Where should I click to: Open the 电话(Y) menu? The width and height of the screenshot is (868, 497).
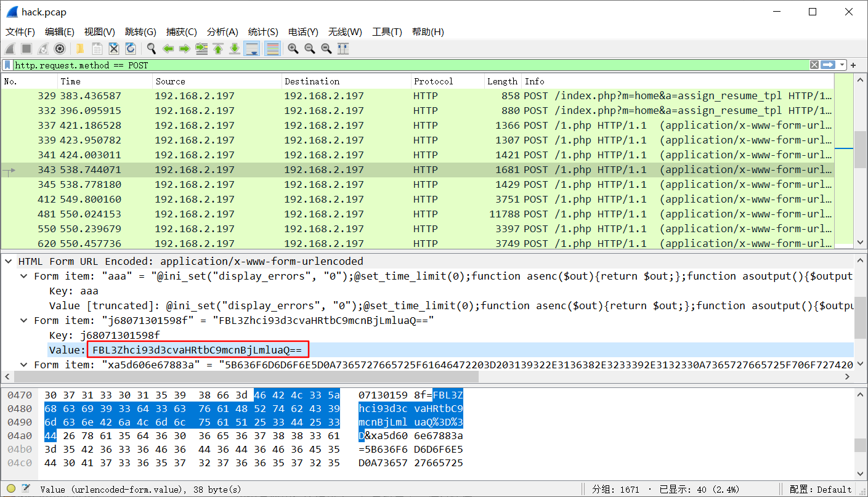(x=303, y=32)
